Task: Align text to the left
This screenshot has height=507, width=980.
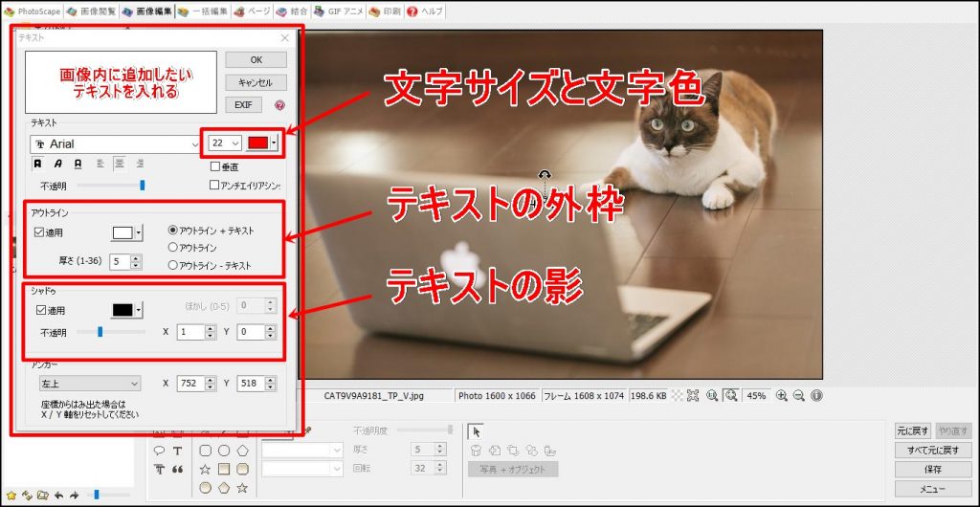Action: point(100,164)
